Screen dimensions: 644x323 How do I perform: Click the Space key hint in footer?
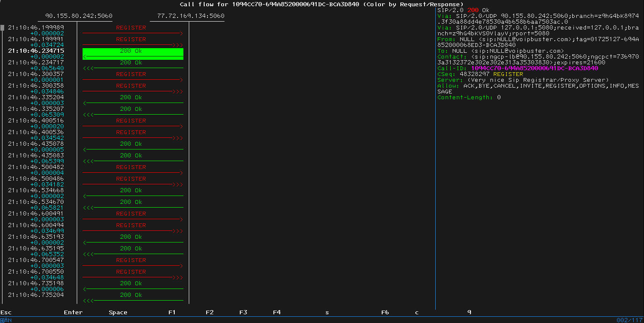pos(118,312)
